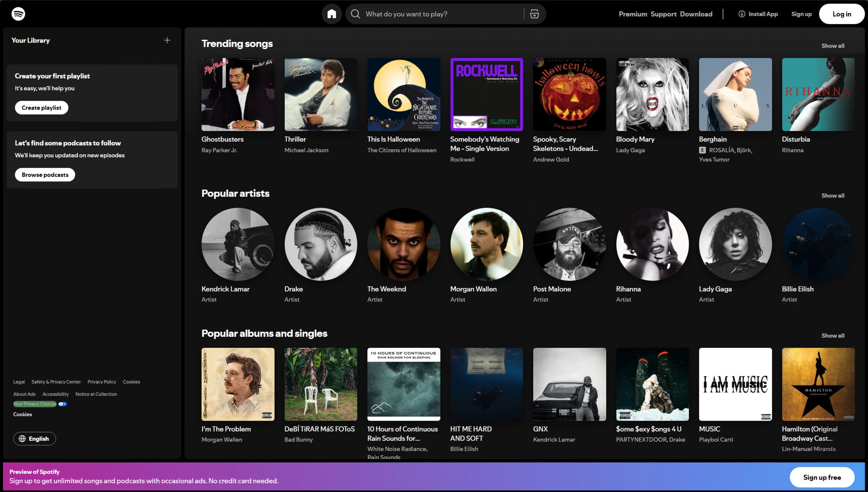Click the search magnifying glass icon
Image resolution: width=868 pixels, height=492 pixels.
(356, 14)
